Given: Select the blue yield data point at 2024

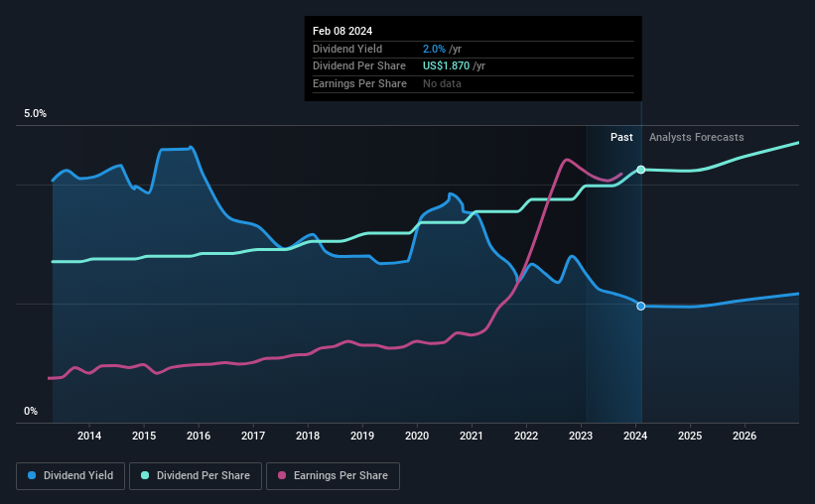Looking at the screenshot, I should pos(641,306).
